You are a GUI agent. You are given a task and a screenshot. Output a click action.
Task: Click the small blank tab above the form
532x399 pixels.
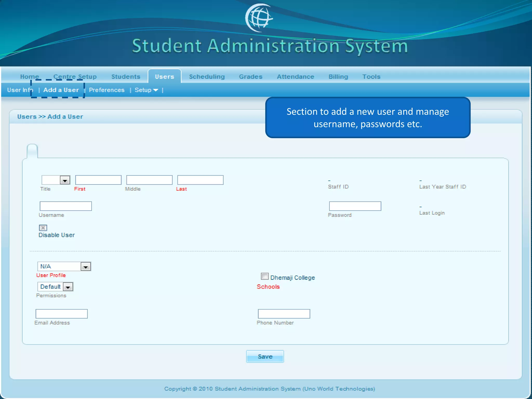tap(32, 151)
